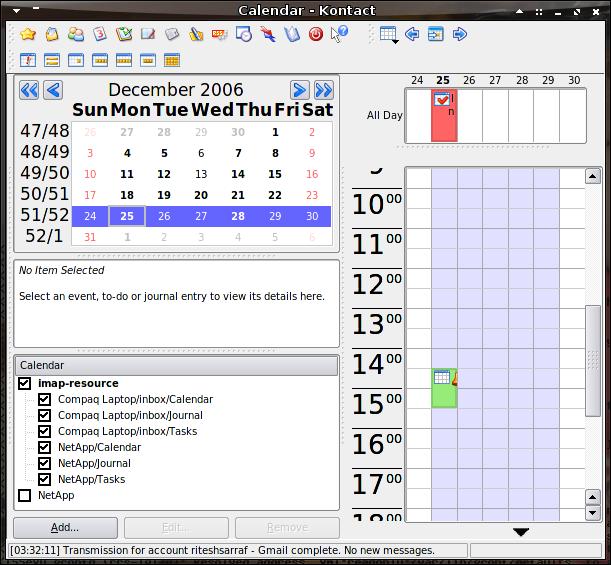Switch to full Week view icon

[x=124, y=60]
